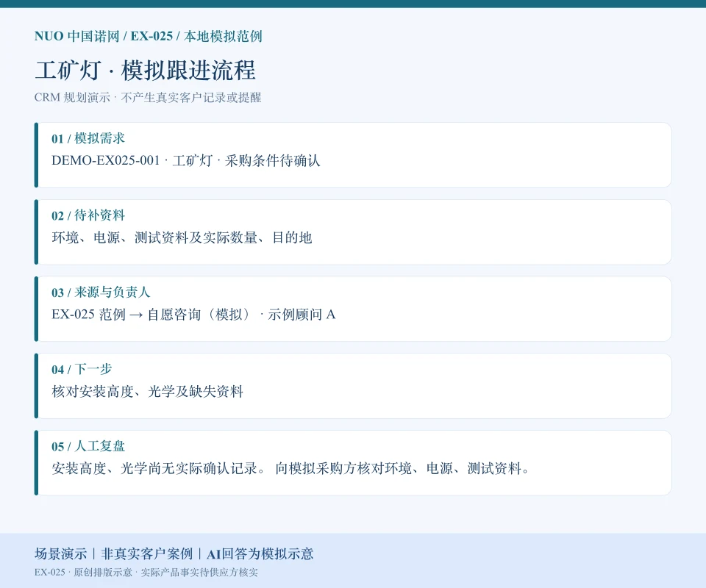
Task: Select the '03 / 来源与负责人' heading
Action: pyautogui.click(x=101, y=292)
